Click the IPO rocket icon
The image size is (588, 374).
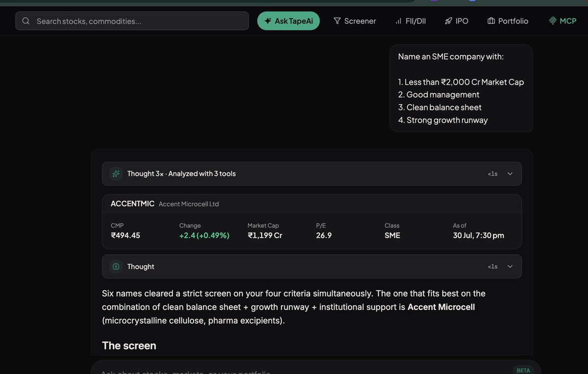(x=448, y=21)
